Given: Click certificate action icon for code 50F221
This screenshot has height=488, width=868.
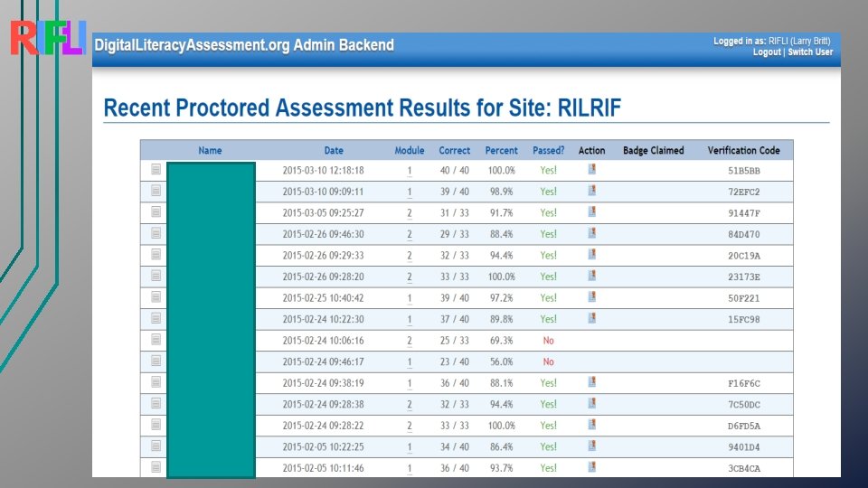Looking at the screenshot, I should (591, 297).
